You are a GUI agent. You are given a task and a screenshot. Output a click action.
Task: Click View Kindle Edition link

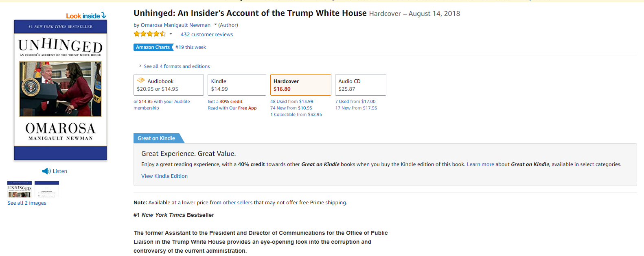pos(164,176)
